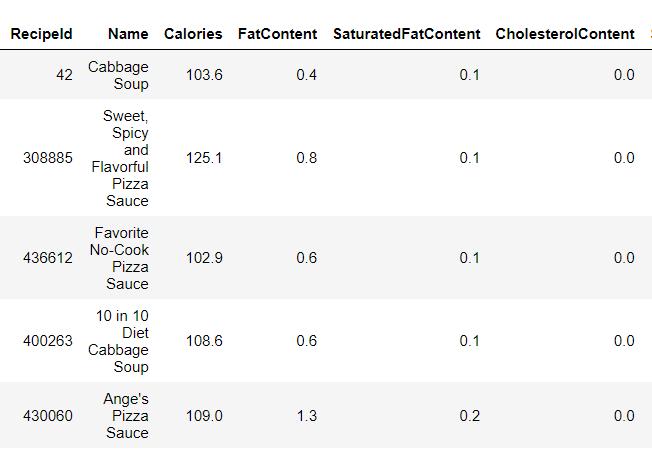This screenshot has width=652, height=454.
Task: Click the SaturatedFatContent value 0.2
Action: (469, 416)
